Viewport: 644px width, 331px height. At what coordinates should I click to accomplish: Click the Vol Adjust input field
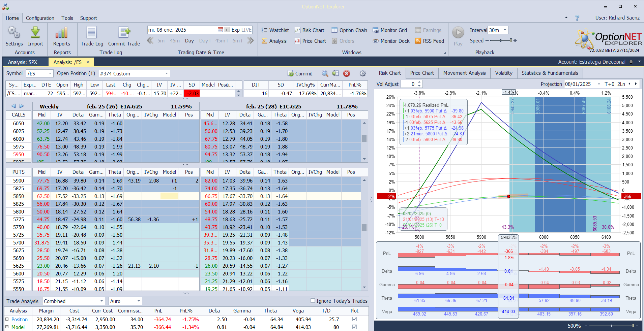[409, 84]
